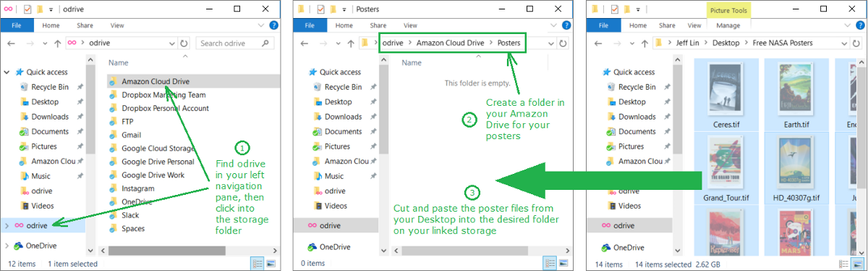Click odrive breadcrumb in Posters window
The height and width of the screenshot is (271, 868).
pyautogui.click(x=393, y=43)
